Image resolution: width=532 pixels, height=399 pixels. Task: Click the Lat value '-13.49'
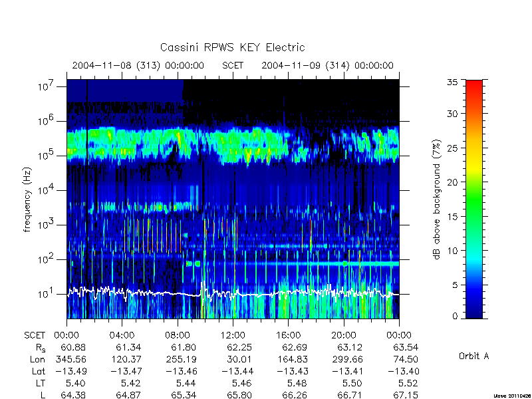71,371
